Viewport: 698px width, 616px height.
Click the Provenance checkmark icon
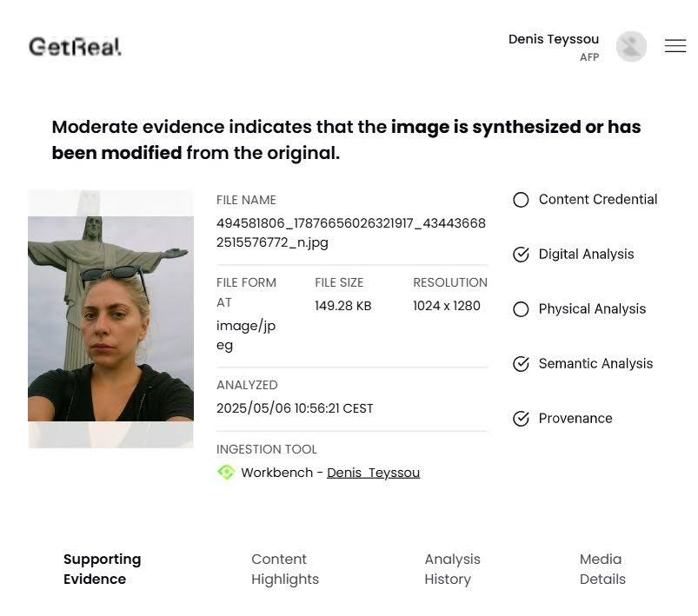click(x=521, y=419)
